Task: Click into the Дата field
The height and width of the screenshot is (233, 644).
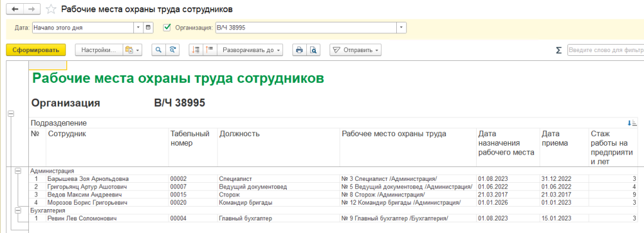Action: [83, 28]
